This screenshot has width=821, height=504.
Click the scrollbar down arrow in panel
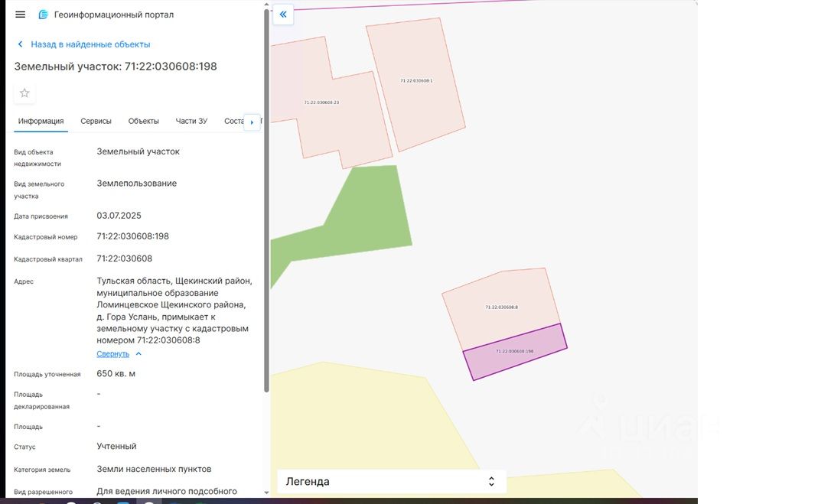(x=266, y=493)
